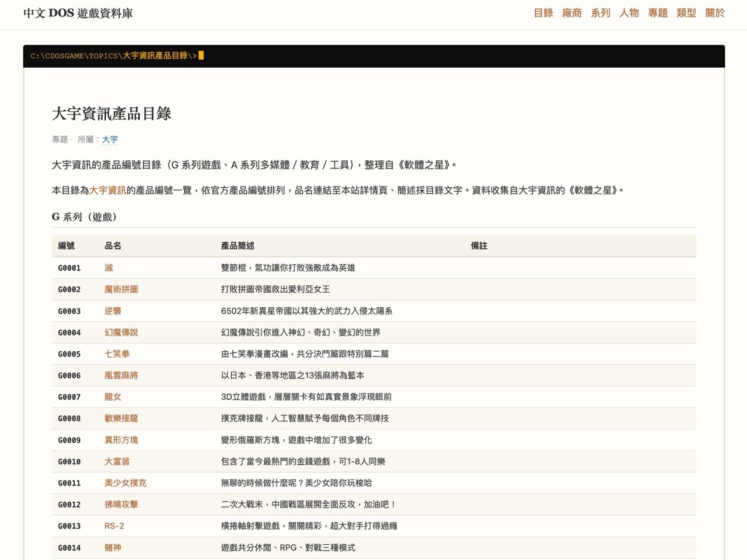Click product code G0002
This screenshot has width=747, height=560.
coord(69,289)
